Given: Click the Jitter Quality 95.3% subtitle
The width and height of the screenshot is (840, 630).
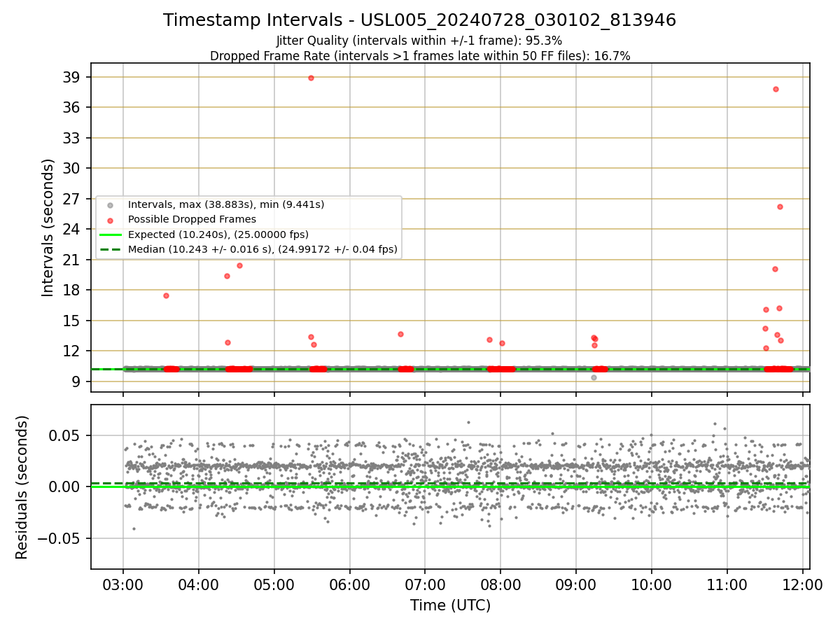Looking at the screenshot, I should pos(419,41).
